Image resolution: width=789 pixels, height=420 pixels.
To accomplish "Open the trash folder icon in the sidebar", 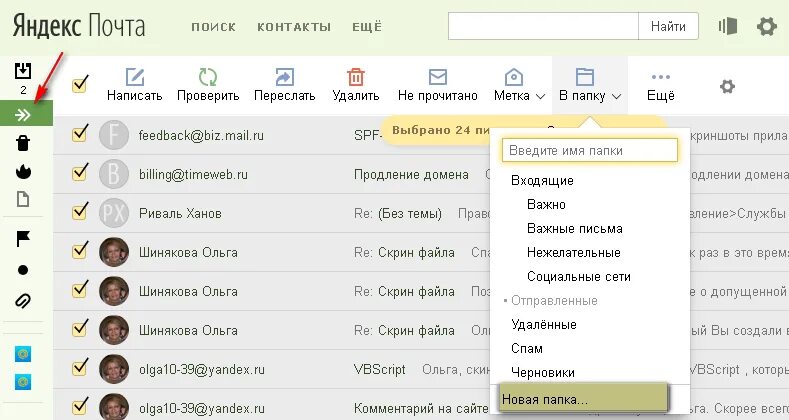I will [x=23, y=143].
